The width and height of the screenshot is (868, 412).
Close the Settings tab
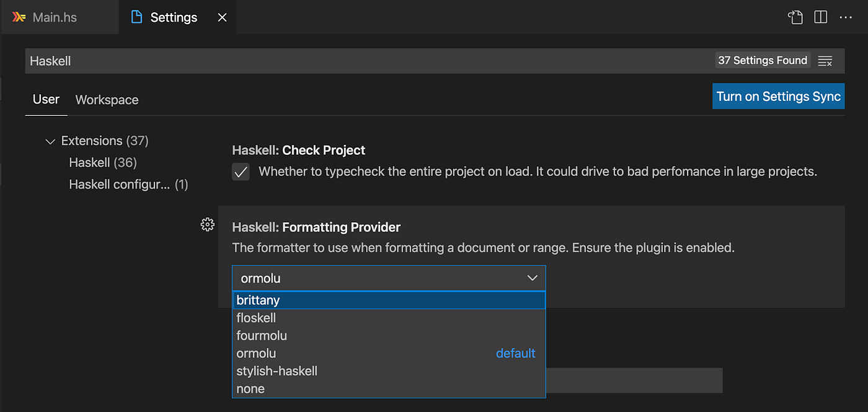pos(222,17)
